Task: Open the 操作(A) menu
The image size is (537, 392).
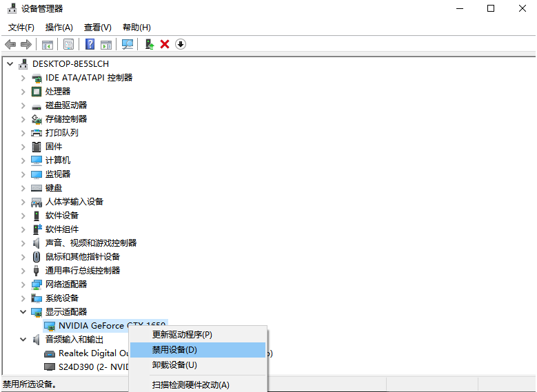Action: 59,27
